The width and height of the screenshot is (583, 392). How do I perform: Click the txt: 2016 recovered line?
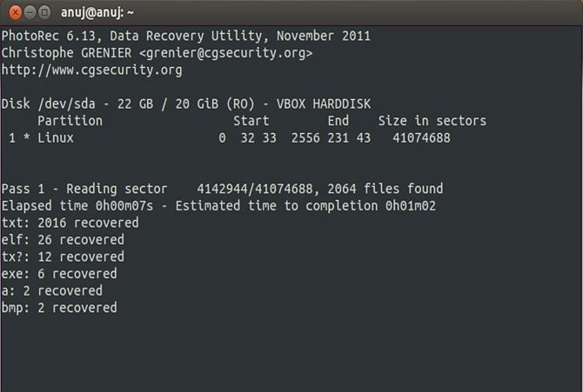pos(70,223)
